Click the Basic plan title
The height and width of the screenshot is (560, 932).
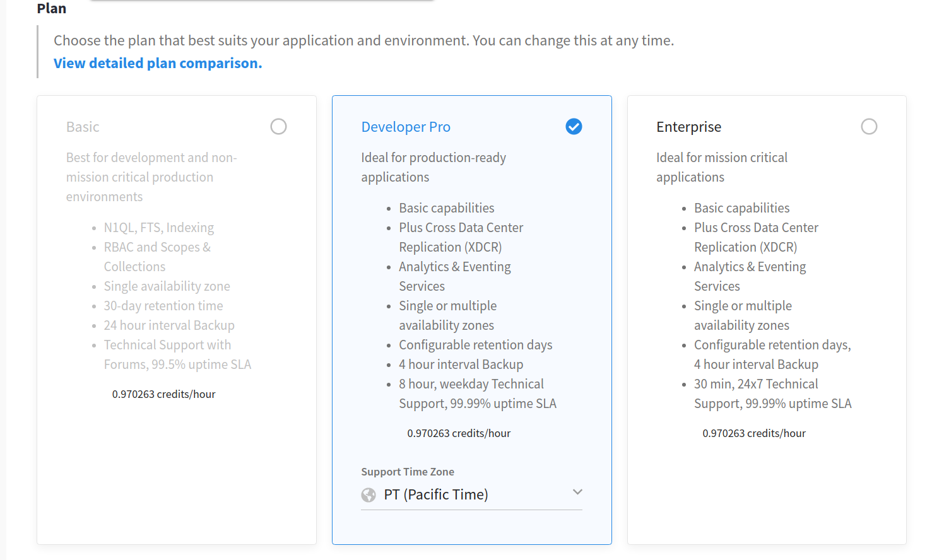click(x=82, y=126)
